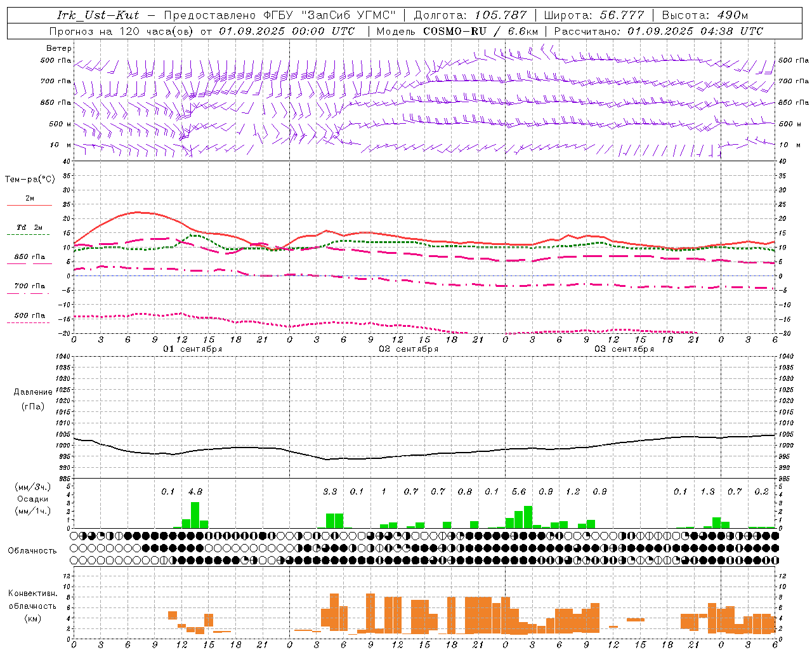Click the station name Irk_Ust-Kut
This screenshot has height=650, width=812.
[98, 15]
